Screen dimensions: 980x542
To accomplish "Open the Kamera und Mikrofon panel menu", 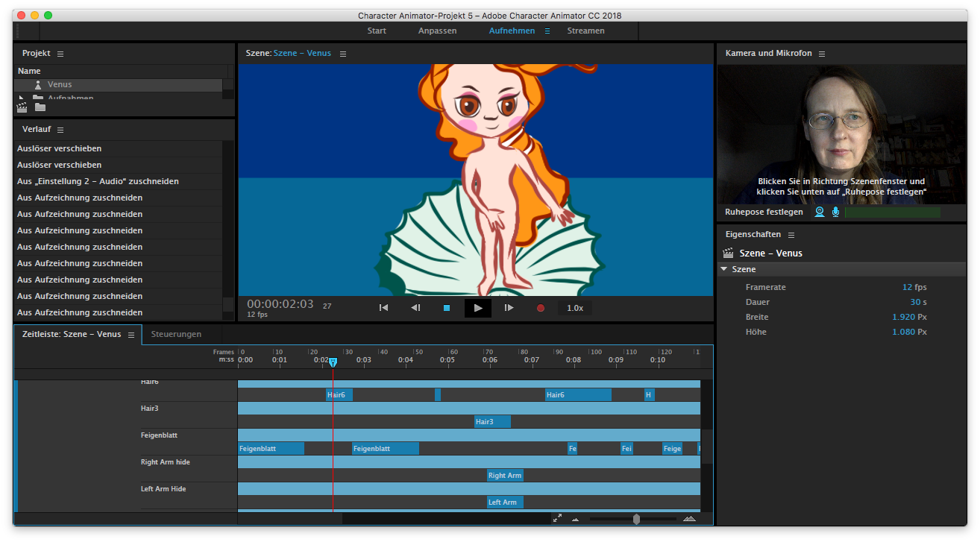I will 822,54.
